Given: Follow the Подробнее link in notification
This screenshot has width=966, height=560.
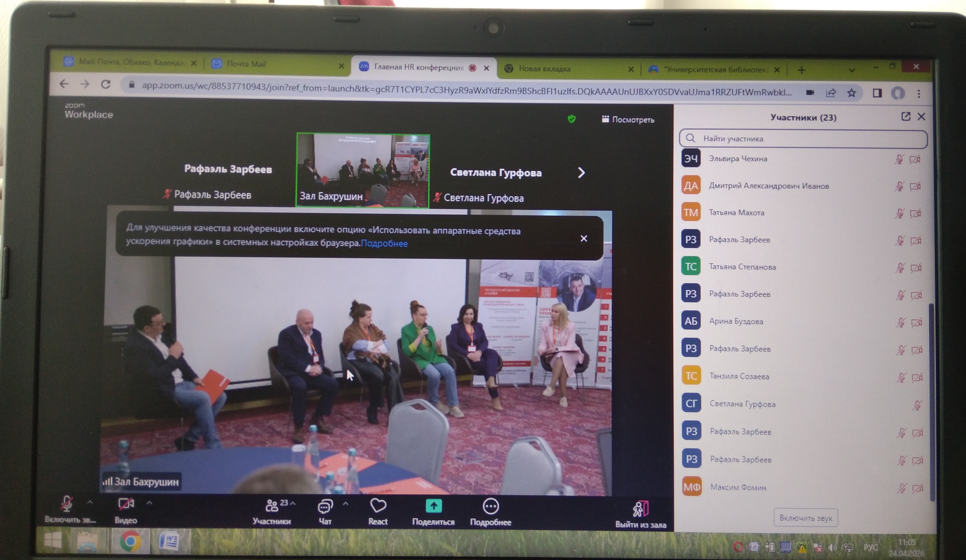Looking at the screenshot, I should click(x=384, y=243).
